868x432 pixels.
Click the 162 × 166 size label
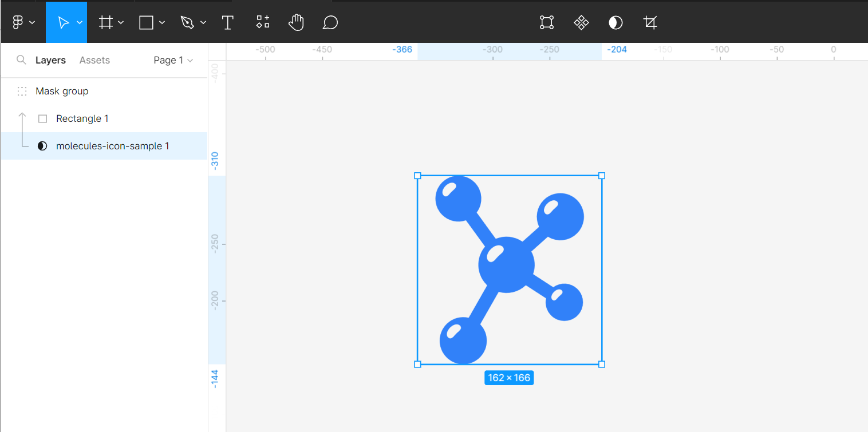pos(509,378)
